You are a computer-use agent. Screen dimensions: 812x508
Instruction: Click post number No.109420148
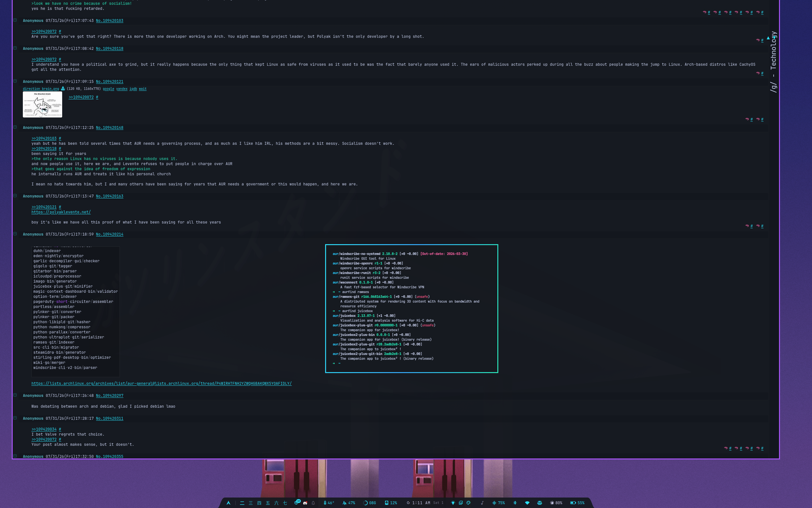pos(109,128)
